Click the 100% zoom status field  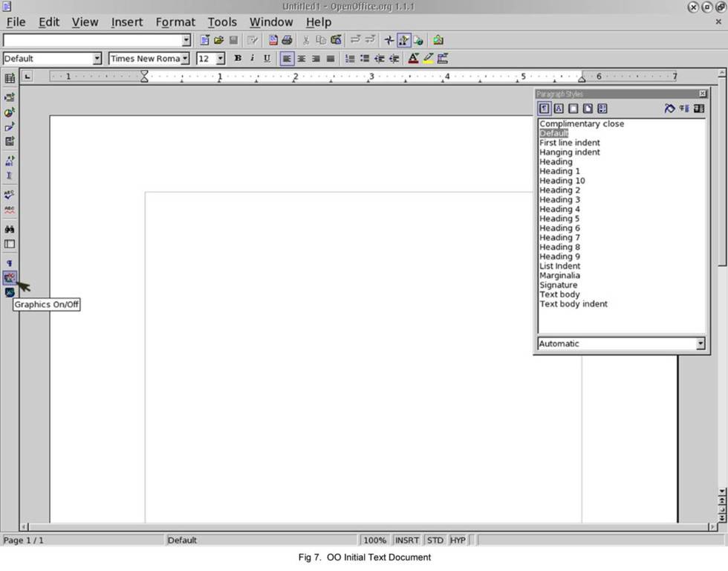tap(374, 541)
